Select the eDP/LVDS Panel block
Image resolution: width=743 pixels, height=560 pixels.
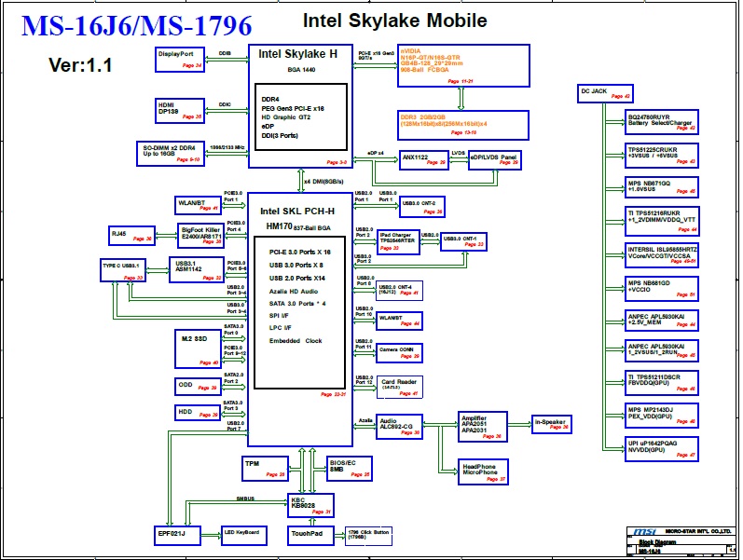pyautogui.click(x=495, y=160)
